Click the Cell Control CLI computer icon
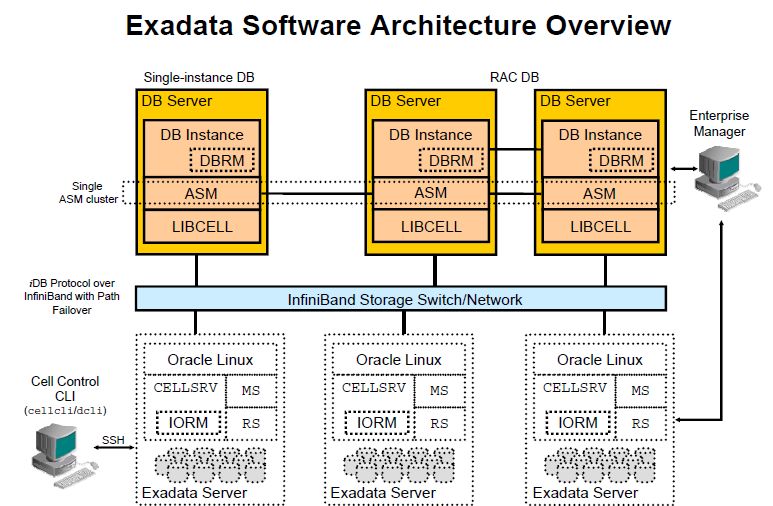 coord(65,455)
